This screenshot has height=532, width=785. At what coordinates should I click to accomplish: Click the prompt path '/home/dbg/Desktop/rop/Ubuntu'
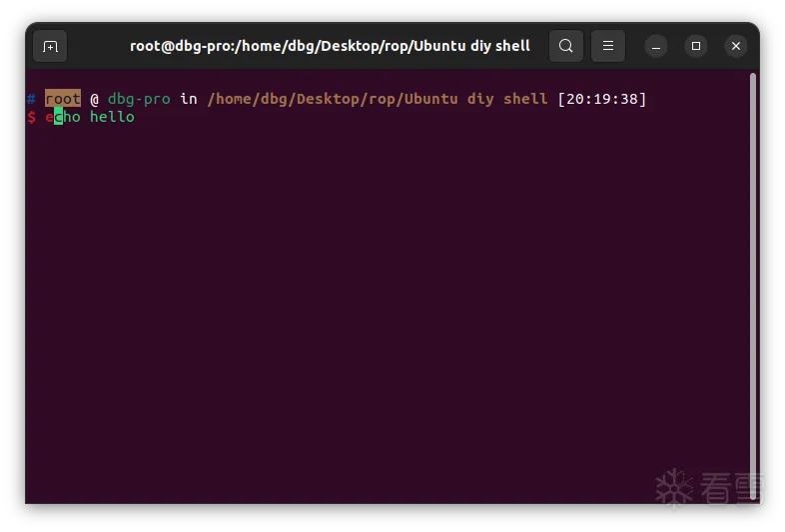click(x=333, y=99)
